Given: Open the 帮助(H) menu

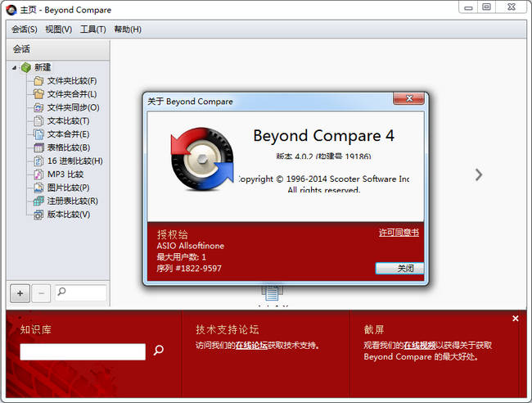Looking at the screenshot, I should (128, 29).
